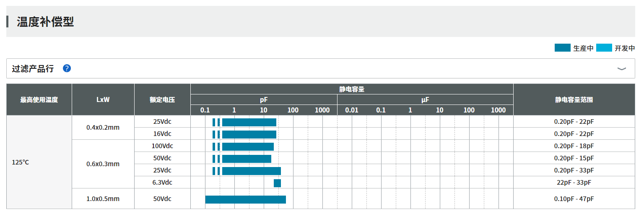Click the 过滤产品行 filter label
644x217 pixels.
point(33,69)
